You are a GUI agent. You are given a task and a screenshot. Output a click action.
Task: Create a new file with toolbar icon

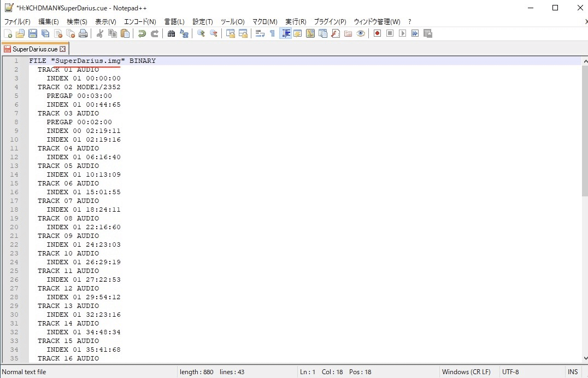tap(8, 34)
